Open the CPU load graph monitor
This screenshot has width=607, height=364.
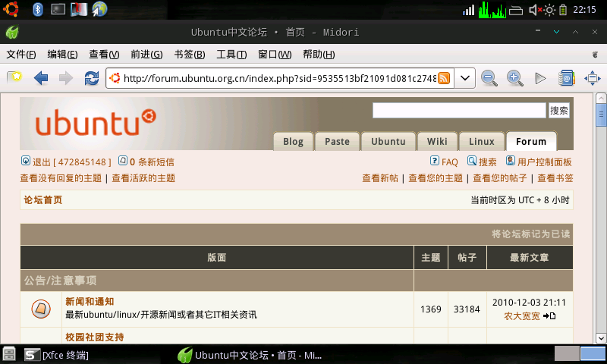point(492,10)
